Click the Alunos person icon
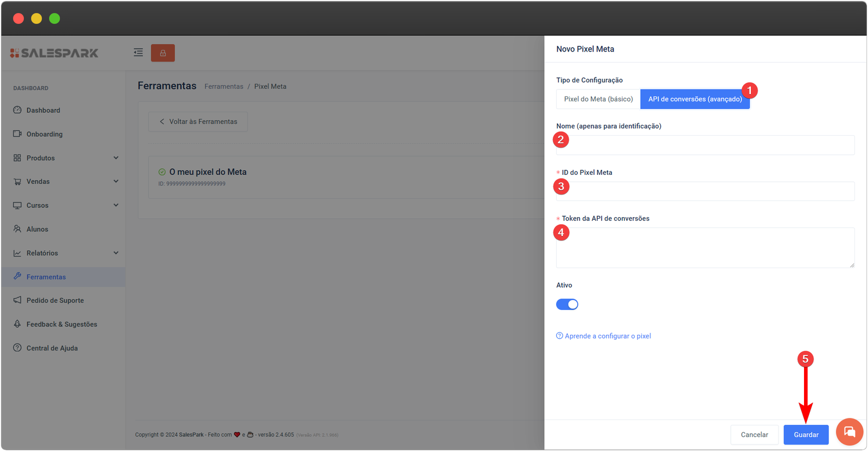This screenshot has height=451, width=868. point(17,229)
